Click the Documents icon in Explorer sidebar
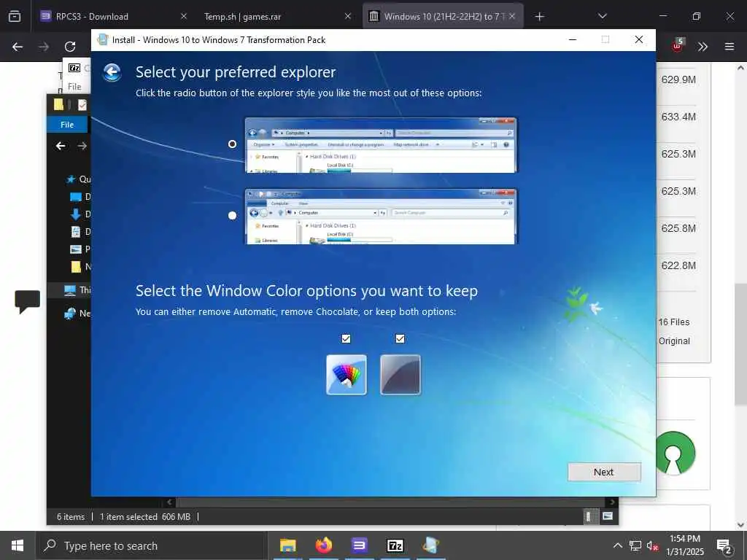The height and width of the screenshot is (560, 747). point(76,232)
